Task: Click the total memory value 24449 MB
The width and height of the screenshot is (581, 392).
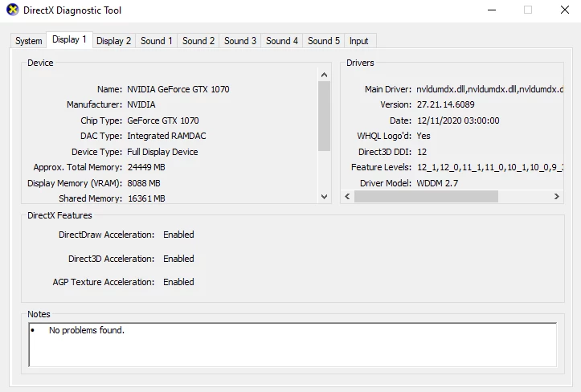Action: click(x=146, y=167)
